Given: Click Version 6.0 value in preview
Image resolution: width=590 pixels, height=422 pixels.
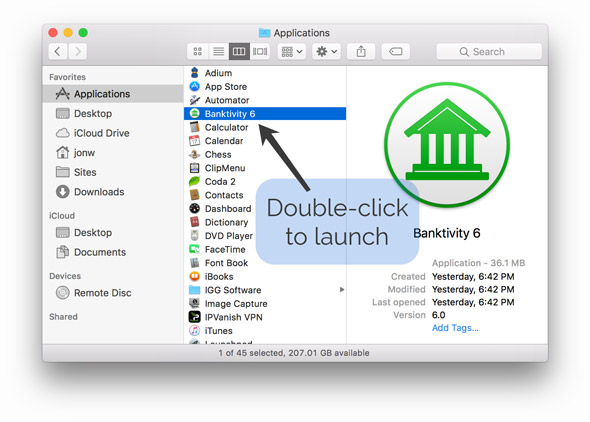Looking at the screenshot, I should (438, 315).
